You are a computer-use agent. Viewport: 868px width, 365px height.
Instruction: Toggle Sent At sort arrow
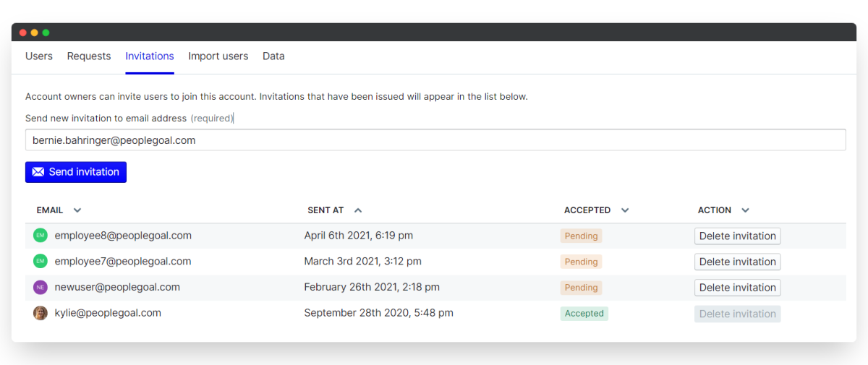358,210
